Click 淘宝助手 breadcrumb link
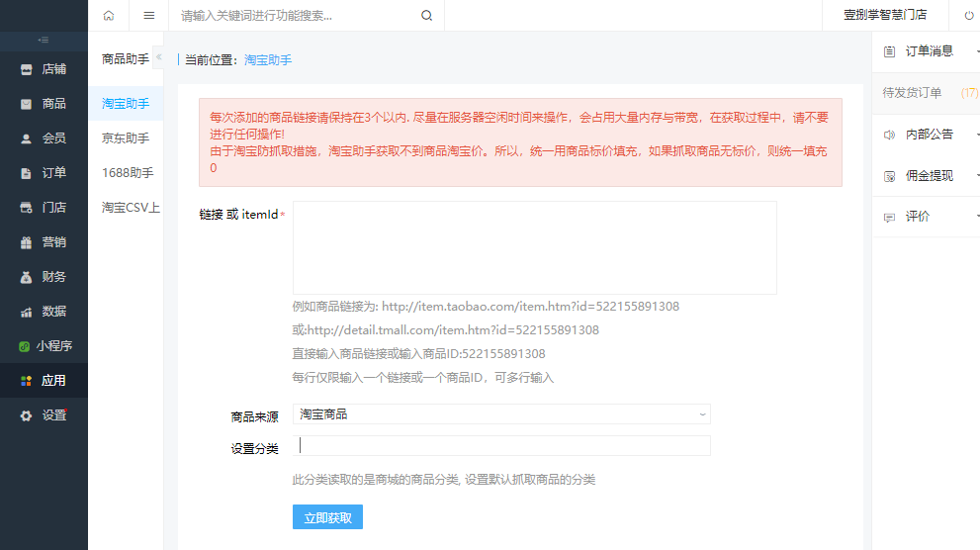Viewport: 980px width, 550px height. pyautogui.click(x=268, y=60)
